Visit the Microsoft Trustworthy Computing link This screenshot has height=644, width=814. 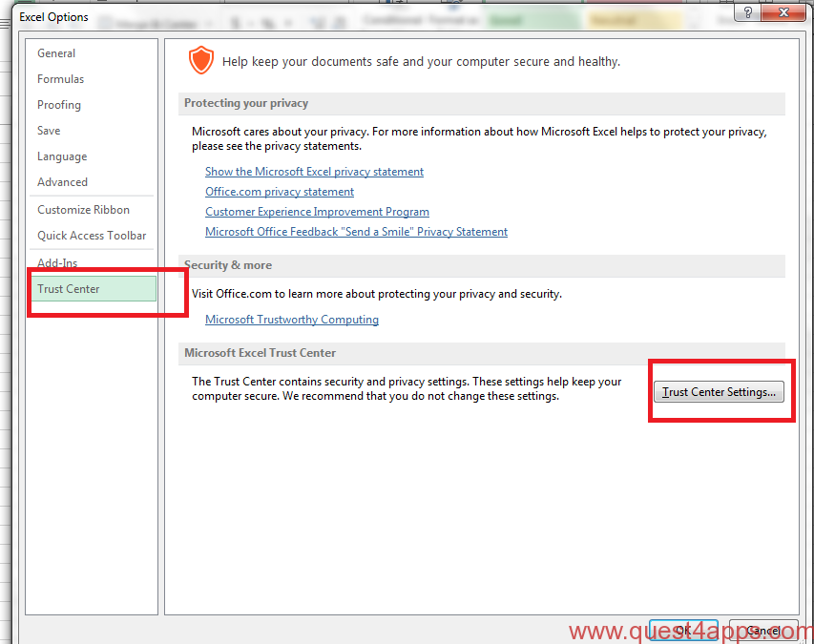tap(292, 320)
